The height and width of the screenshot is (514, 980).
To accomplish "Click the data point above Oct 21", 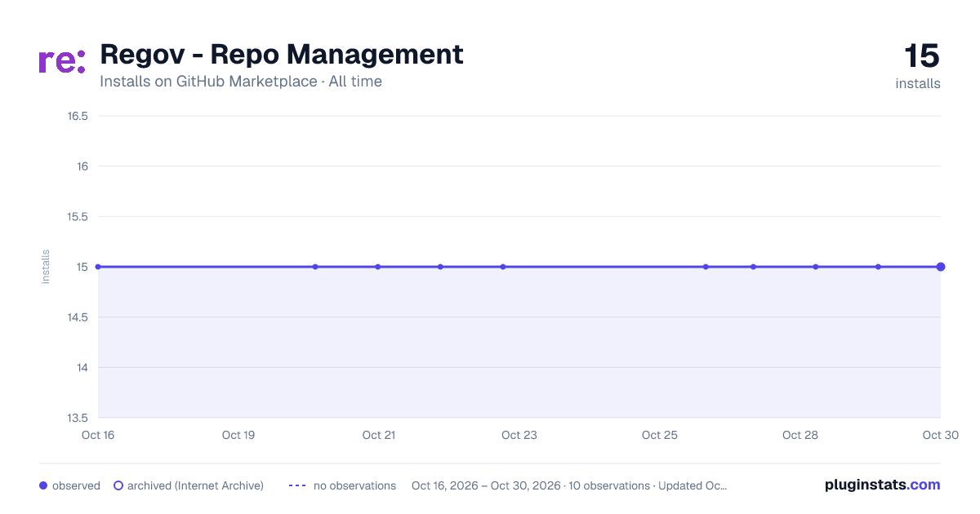I will pyautogui.click(x=378, y=267).
